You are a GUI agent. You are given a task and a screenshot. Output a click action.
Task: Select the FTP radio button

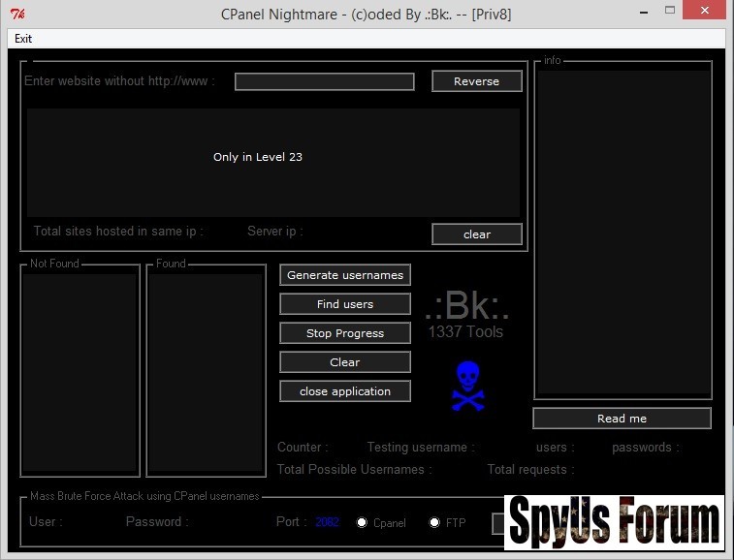[x=434, y=523]
